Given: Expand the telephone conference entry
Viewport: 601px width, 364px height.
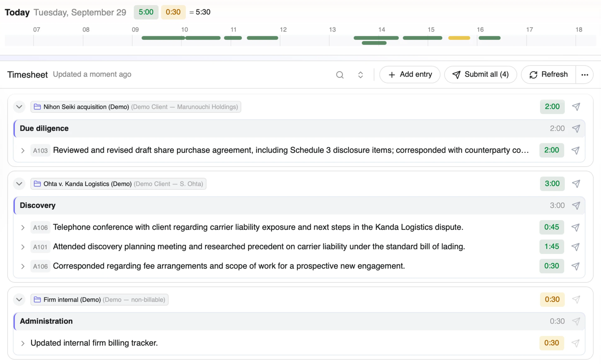Looking at the screenshot, I should click(23, 227).
